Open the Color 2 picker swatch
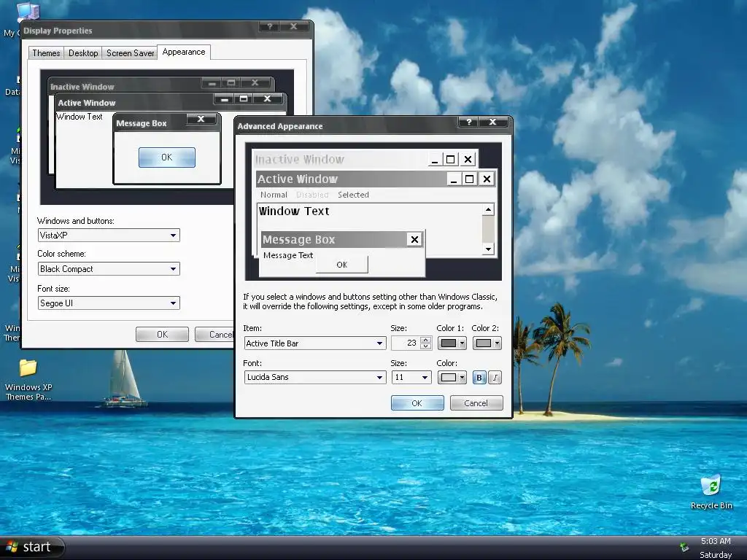The height and width of the screenshot is (560, 747). (x=487, y=343)
